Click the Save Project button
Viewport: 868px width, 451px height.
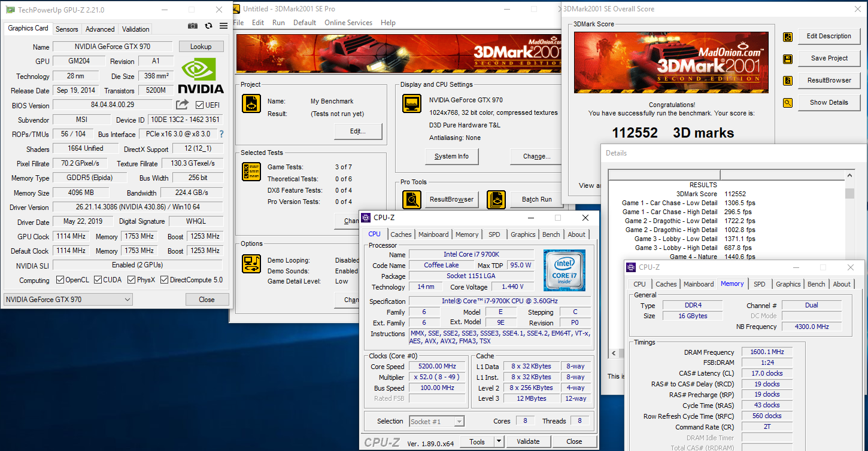tap(828, 58)
